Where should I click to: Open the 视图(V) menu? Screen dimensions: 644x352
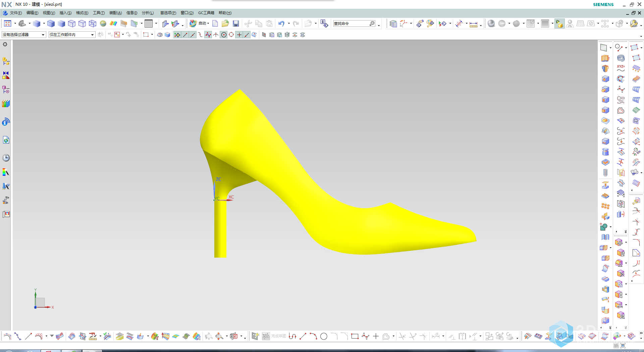pyautogui.click(x=49, y=13)
